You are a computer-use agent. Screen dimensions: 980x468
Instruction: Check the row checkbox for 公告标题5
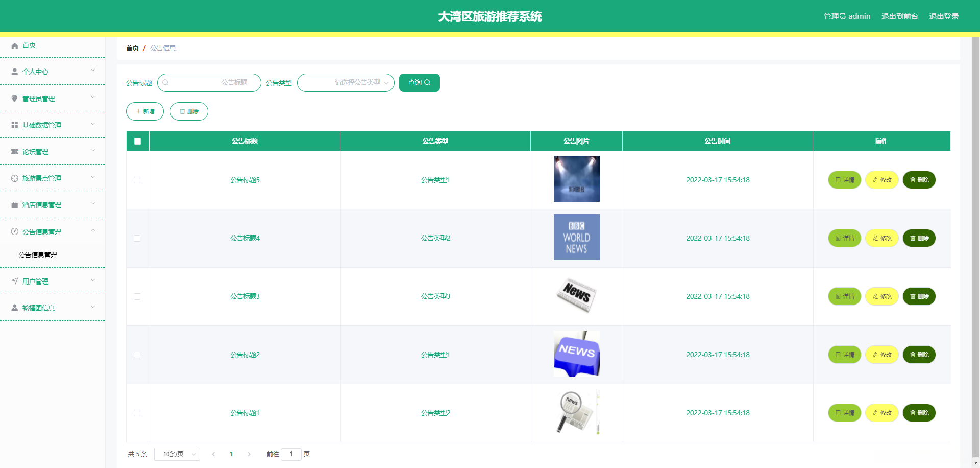coord(137,180)
